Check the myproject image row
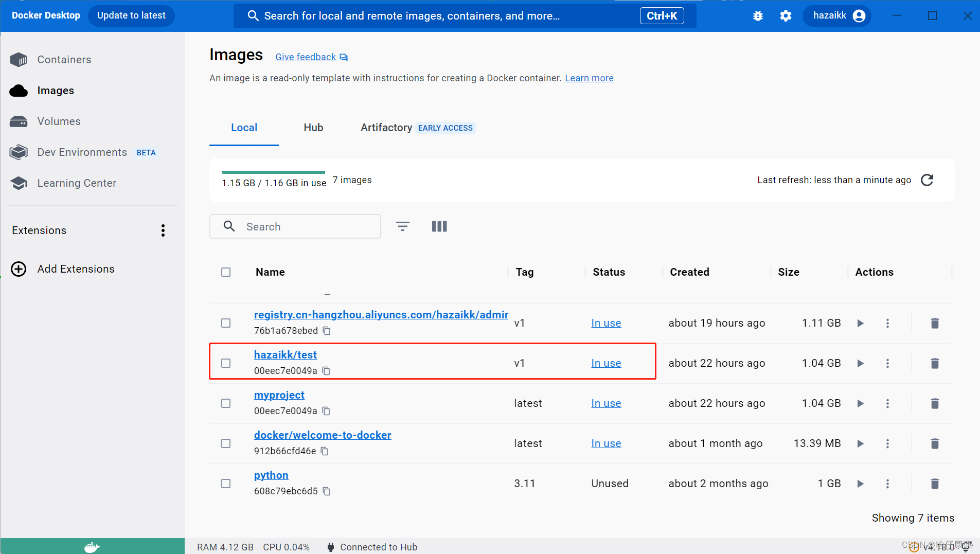 tap(226, 403)
